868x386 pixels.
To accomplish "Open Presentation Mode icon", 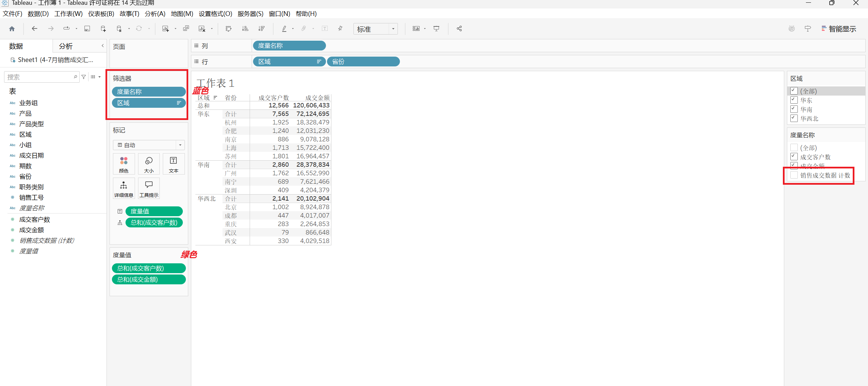I will pos(437,29).
